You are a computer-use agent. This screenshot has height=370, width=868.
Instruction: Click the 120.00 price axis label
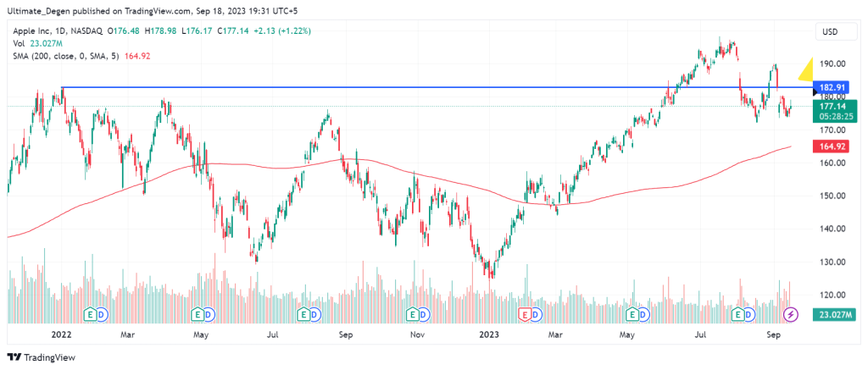point(832,295)
